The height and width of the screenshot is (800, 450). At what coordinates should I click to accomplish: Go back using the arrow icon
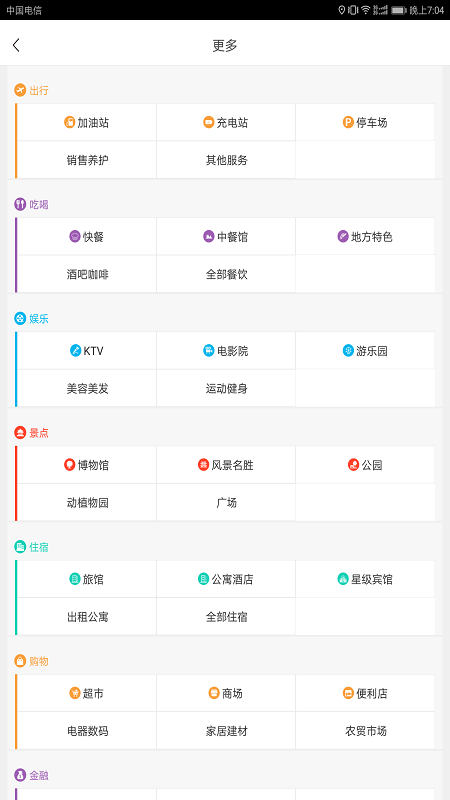click(16, 45)
